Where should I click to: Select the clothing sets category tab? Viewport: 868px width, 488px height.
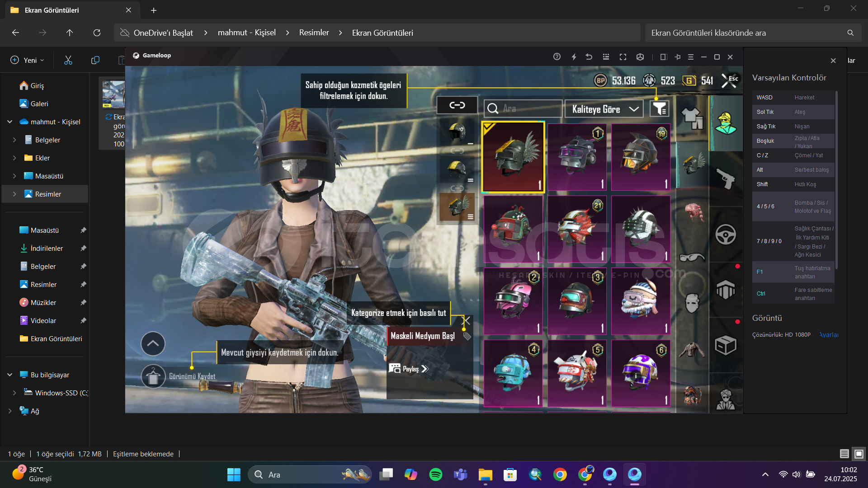point(692,119)
